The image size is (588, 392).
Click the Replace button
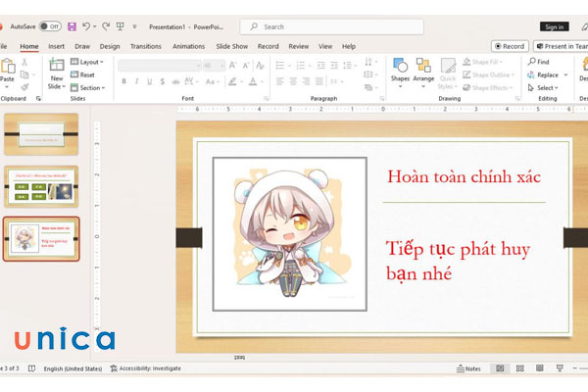click(x=543, y=74)
